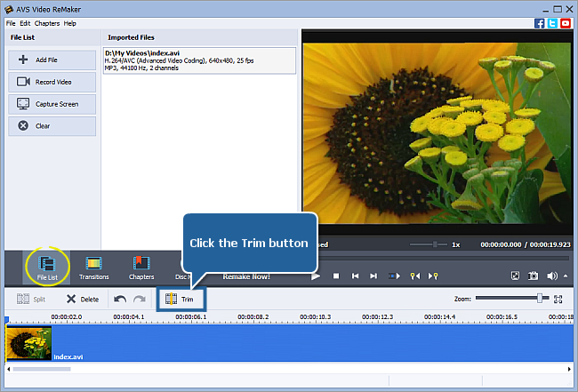Jump to the previous marker
Screen dimensions: 578x392
pyautogui.click(x=414, y=276)
